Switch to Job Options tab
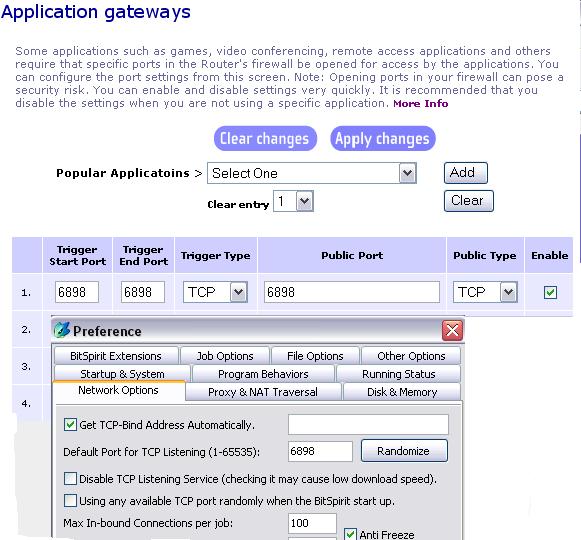Viewport: 581px width, 540px height. (x=225, y=356)
